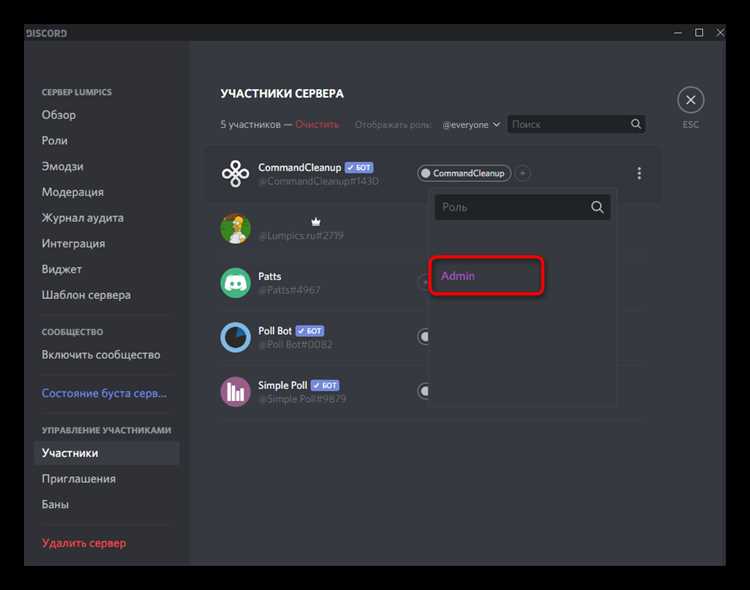
Task: Click the magnifier icon in member search
Action: [636, 124]
